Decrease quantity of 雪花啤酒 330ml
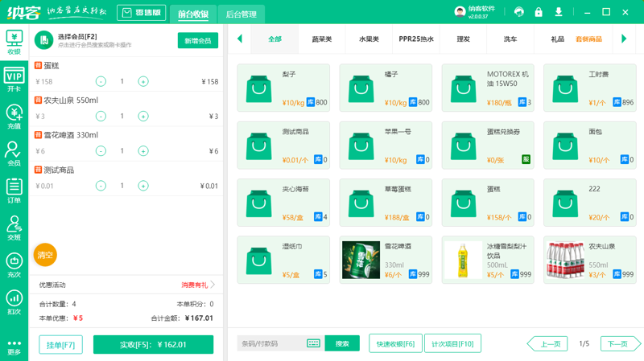The height and width of the screenshot is (361, 644). click(101, 151)
